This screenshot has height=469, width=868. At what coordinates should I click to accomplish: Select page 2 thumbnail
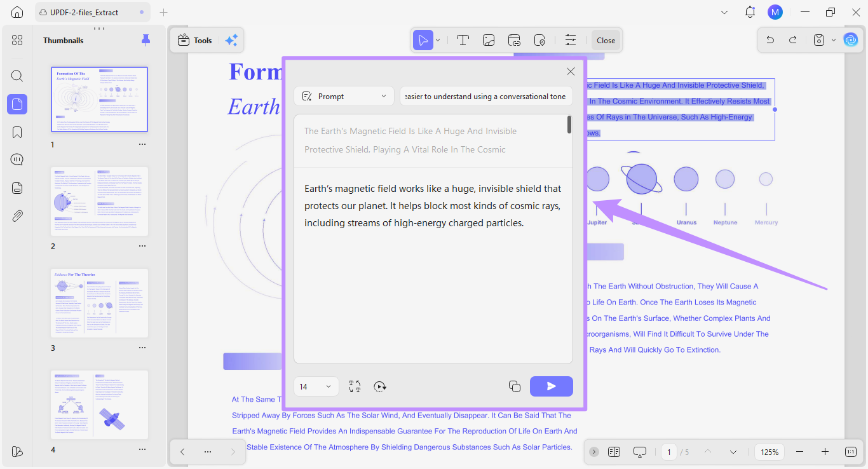point(100,201)
